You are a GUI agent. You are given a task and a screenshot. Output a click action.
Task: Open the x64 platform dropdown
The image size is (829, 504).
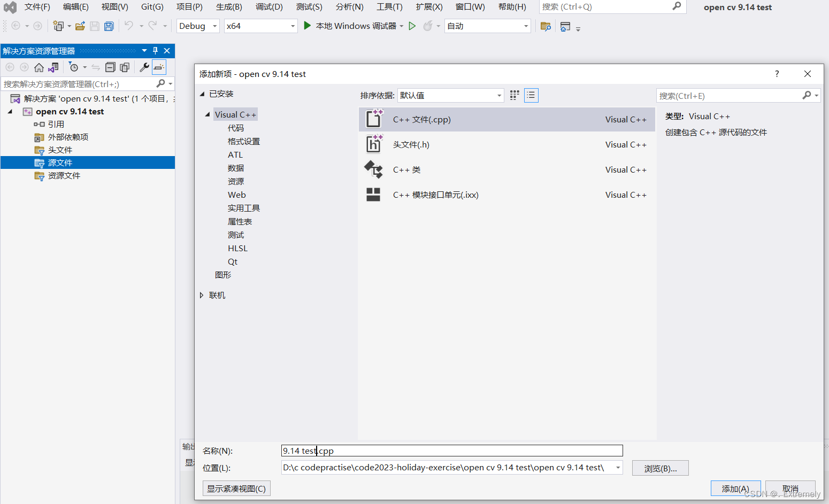tap(293, 26)
